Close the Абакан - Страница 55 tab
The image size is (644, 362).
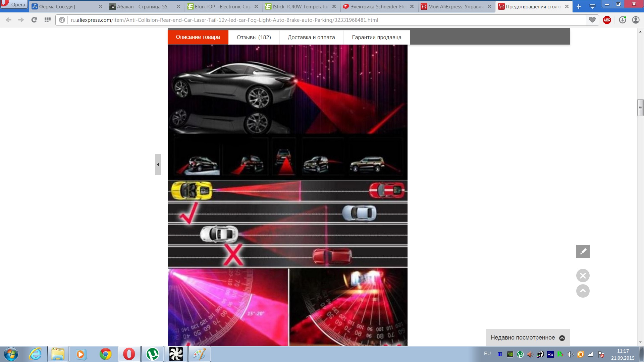[178, 6]
